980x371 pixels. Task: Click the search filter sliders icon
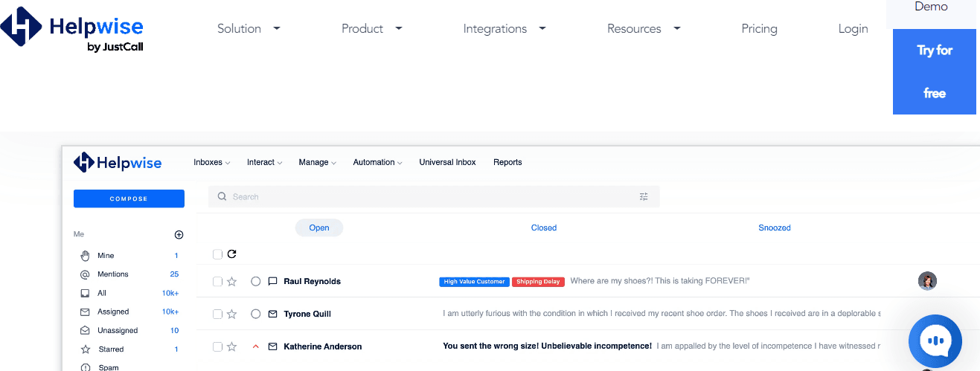click(x=644, y=197)
